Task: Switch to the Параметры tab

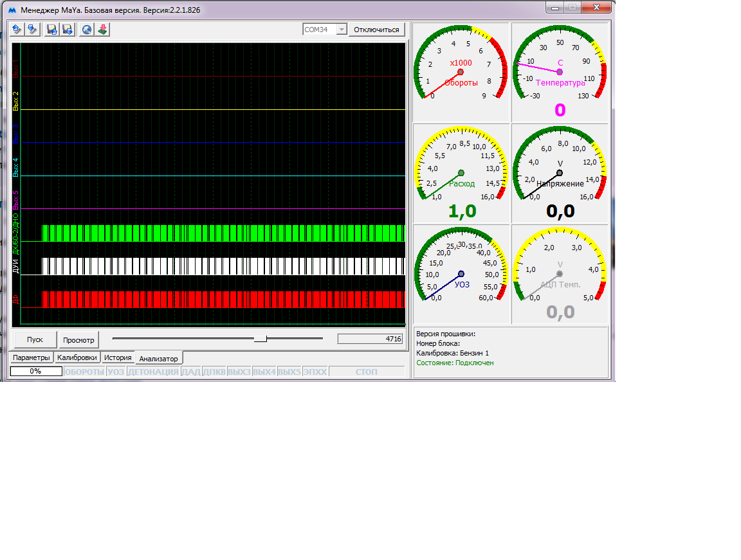Action: (32, 357)
